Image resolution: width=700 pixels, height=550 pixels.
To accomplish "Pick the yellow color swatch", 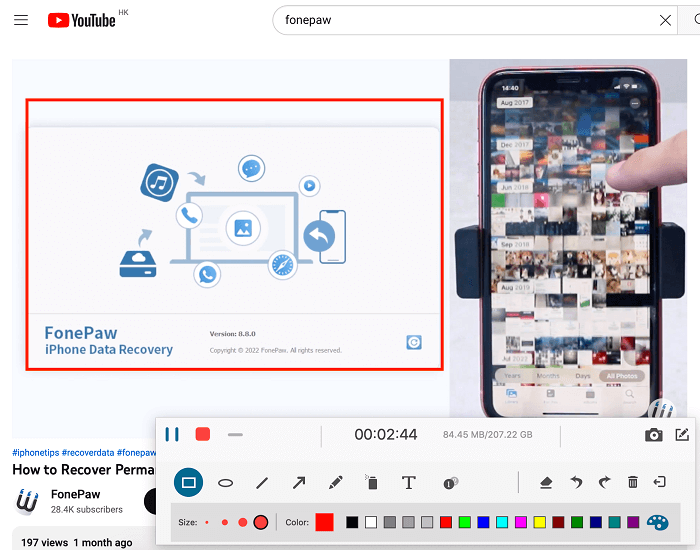I will click(539, 522).
